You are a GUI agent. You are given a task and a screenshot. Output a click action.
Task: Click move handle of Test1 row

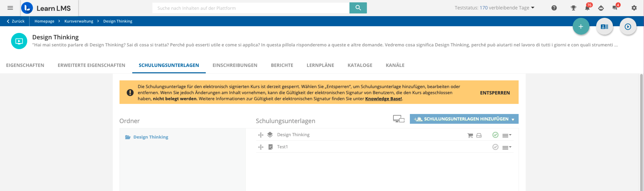[x=261, y=147]
